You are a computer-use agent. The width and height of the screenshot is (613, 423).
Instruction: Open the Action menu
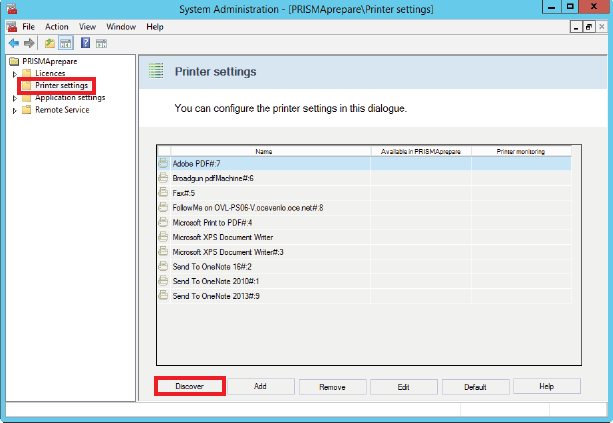(57, 27)
